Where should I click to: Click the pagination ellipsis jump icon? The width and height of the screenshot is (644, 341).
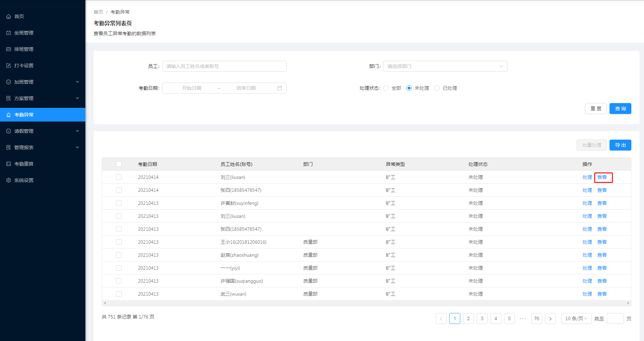coord(523,318)
